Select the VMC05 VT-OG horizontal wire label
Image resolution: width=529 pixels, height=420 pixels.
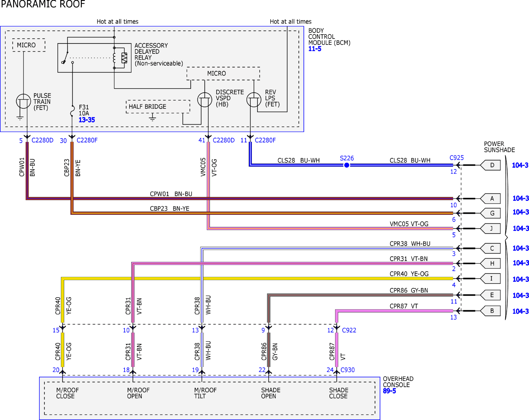409,224
